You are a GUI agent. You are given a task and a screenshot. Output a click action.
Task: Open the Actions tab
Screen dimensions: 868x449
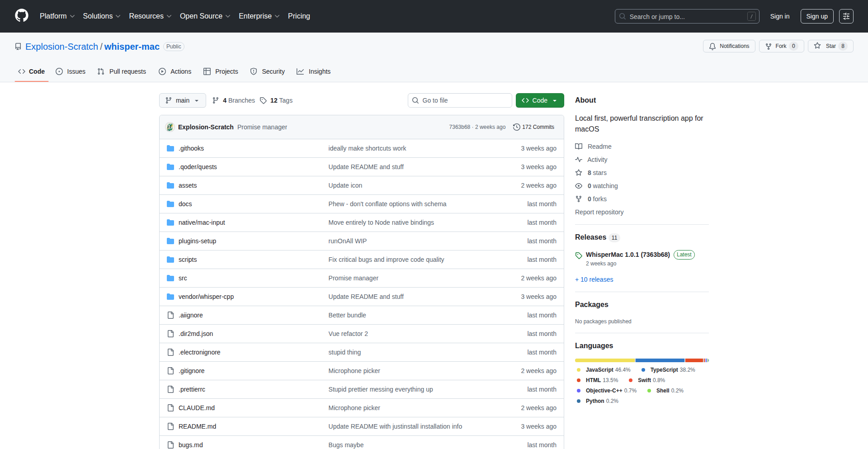click(x=175, y=71)
